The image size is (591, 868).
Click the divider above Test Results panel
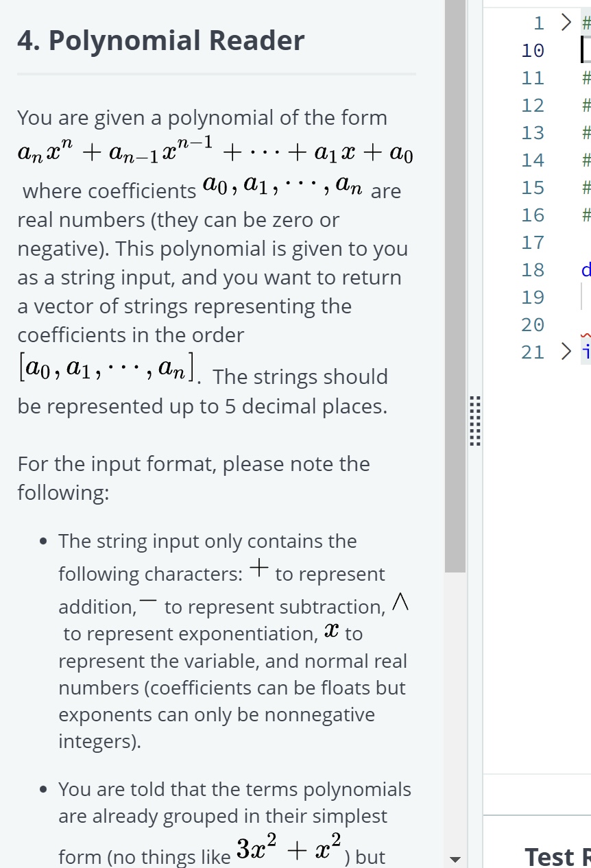point(538,815)
